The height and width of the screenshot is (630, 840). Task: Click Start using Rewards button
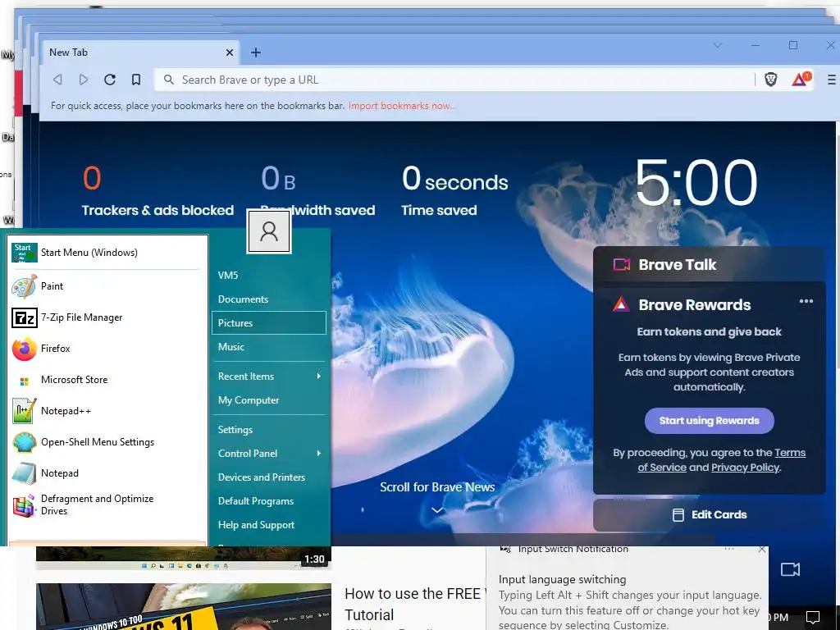(x=710, y=421)
